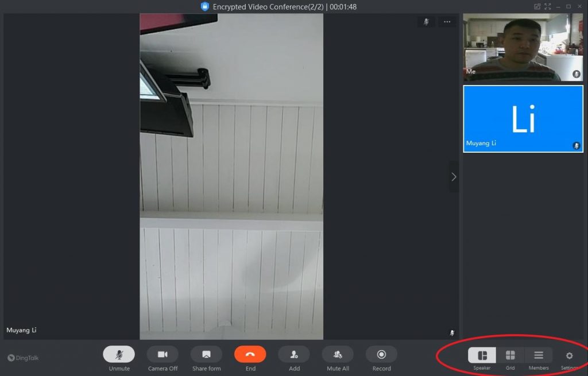Click the muted mic icon above main video

(x=426, y=22)
